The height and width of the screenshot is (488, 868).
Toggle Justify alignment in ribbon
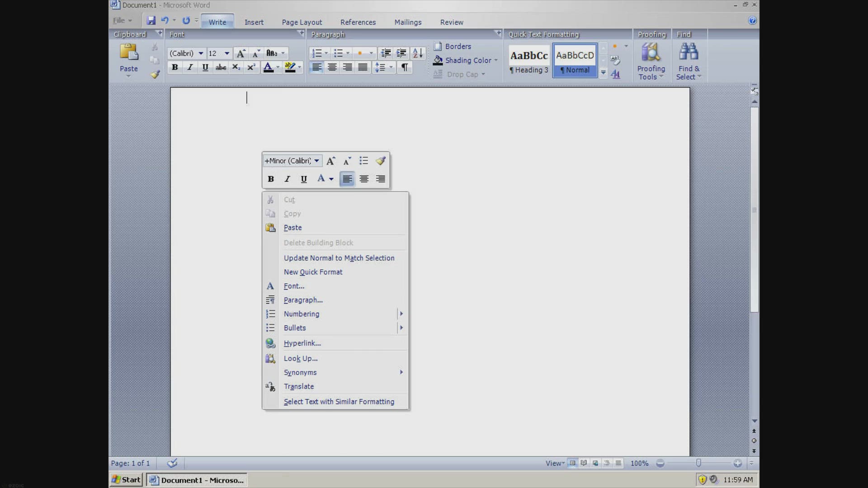coord(363,67)
